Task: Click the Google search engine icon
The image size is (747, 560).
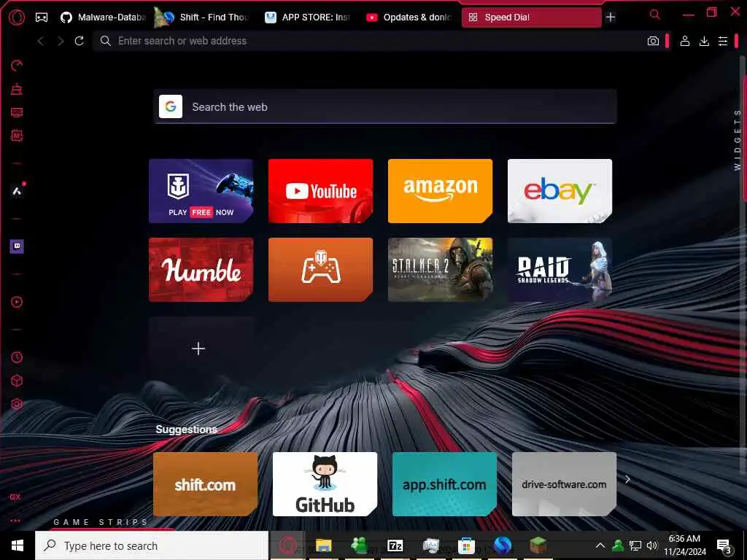Action: pyautogui.click(x=171, y=106)
